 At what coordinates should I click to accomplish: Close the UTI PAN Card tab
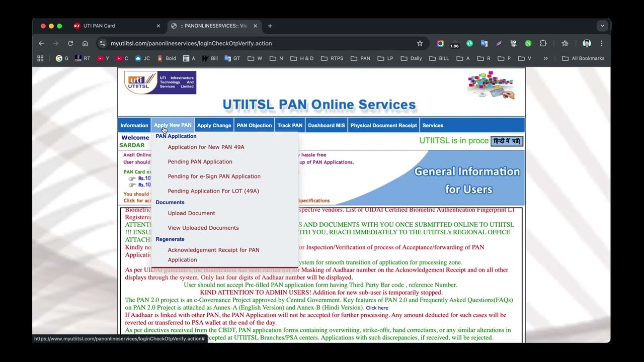(x=158, y=26)
